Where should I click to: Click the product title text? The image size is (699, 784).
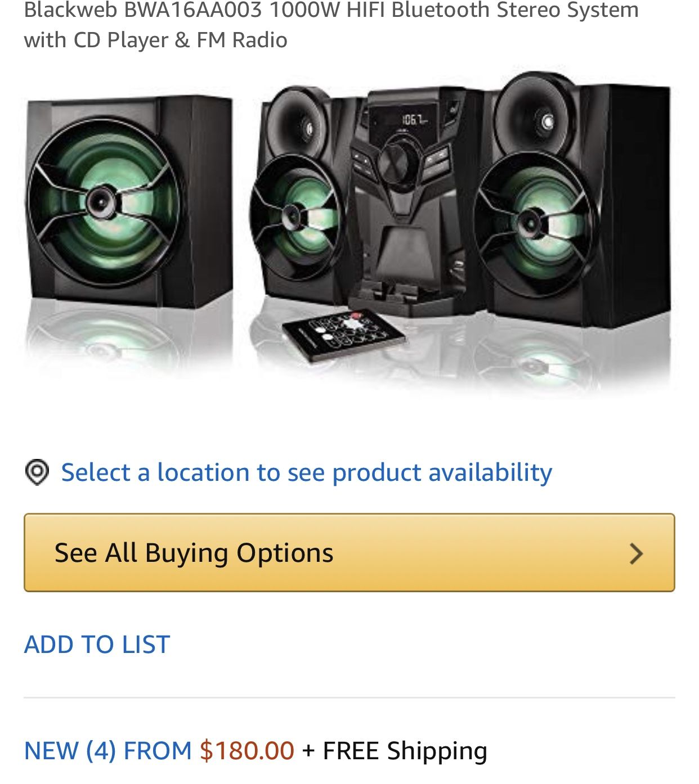pos(331,25)
